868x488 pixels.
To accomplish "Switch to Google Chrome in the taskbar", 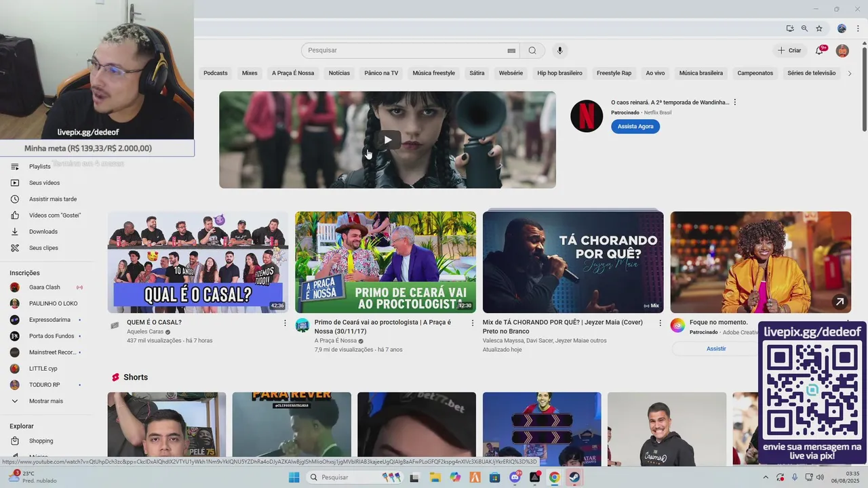I will tap(554, 477).
